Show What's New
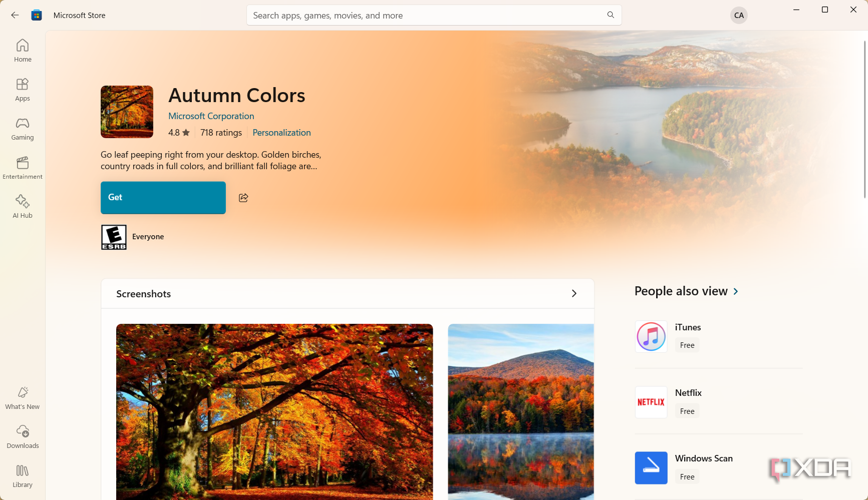Screen dimensions: 868x500 tap(23, 398)
